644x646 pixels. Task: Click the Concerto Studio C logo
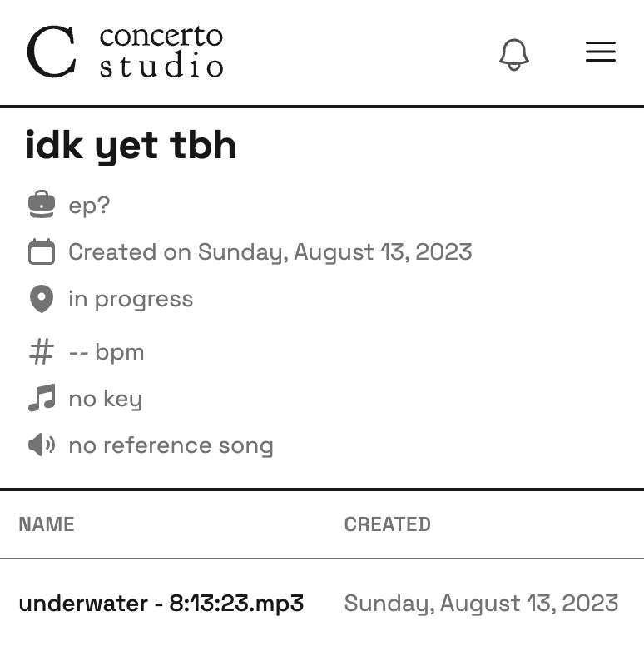[x=52, y=52]
